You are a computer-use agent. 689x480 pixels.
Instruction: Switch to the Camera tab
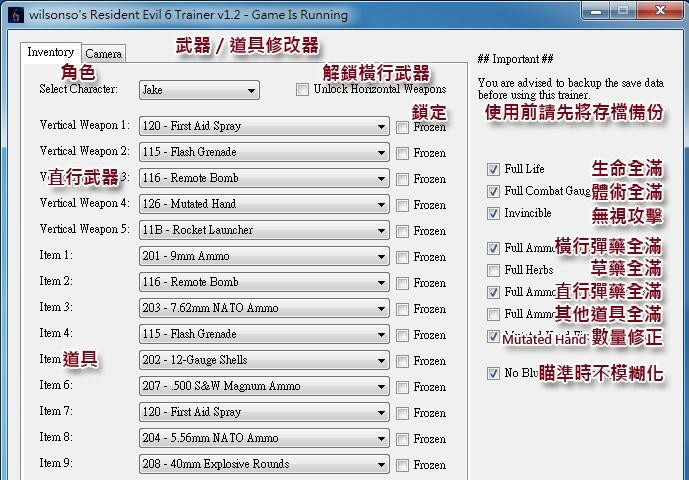pos(103,54)
